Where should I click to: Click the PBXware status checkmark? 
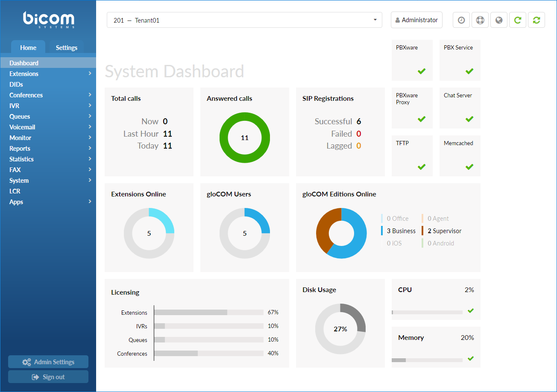click(422, 71)
